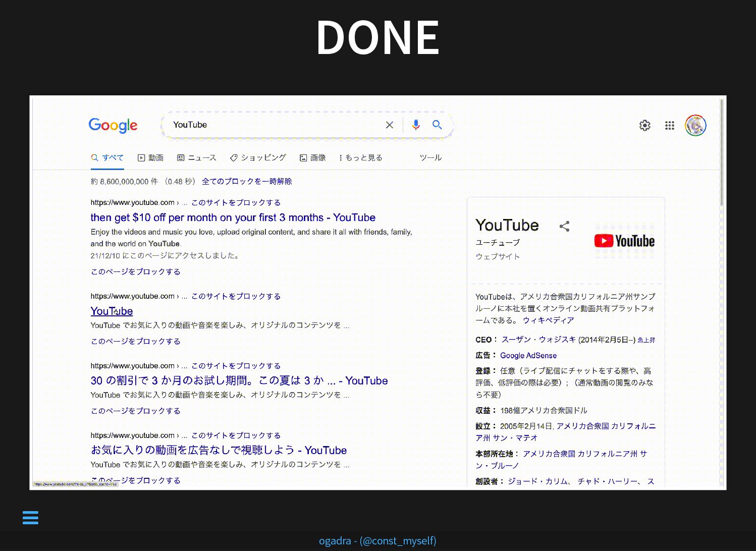Click the '21/12/10 にこのページにアクセスしました' text
Image resolution: width=756 pixels, height=551 pixels.
click(166, 255)
